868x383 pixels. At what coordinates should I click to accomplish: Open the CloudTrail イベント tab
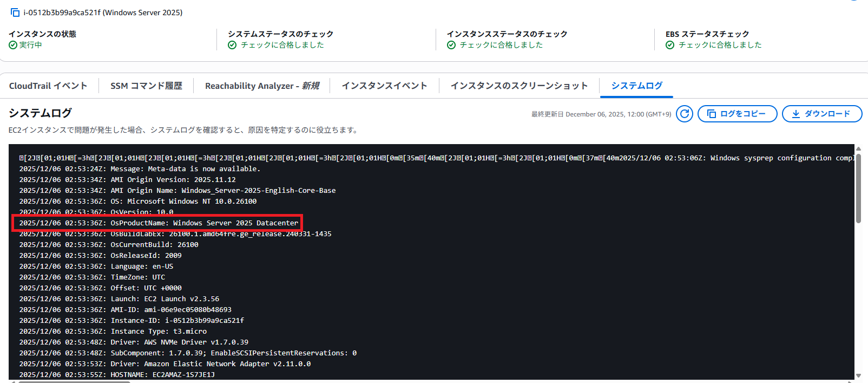point(48,86)
